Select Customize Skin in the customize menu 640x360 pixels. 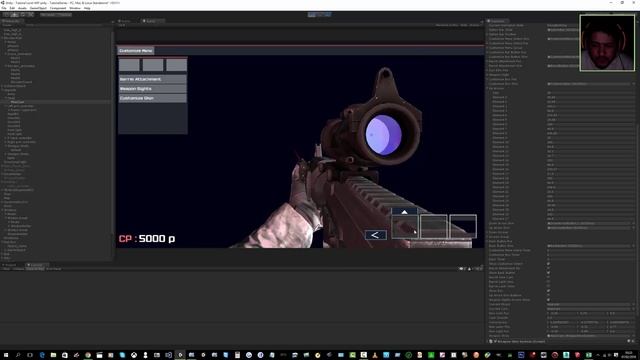(153, 98)
